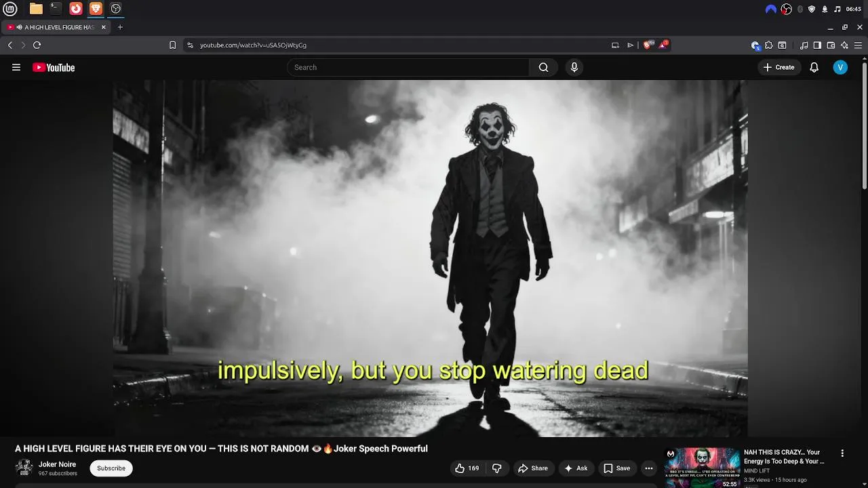
Task: Open Create menu on YouTube
Action: (x=778, y=67)
